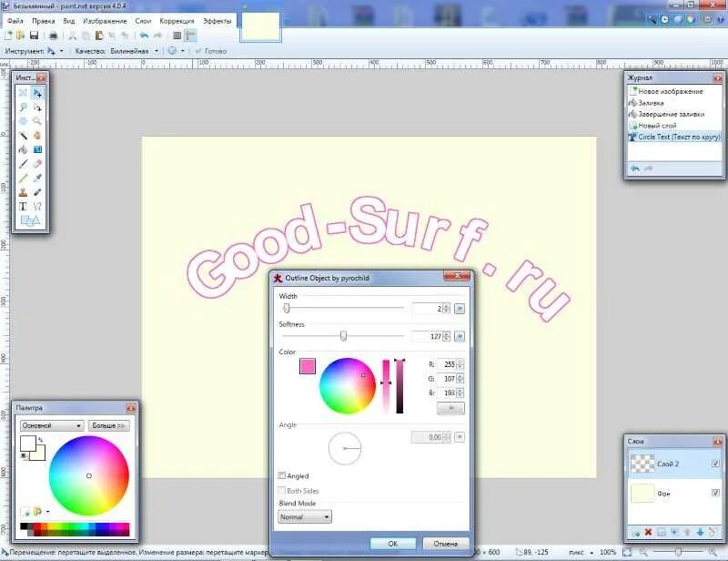Toggle visibility of Фон layer
Image resolution: width=728 pixels, height=561 pixels.
pyautogui.click(x=715, y=493)
